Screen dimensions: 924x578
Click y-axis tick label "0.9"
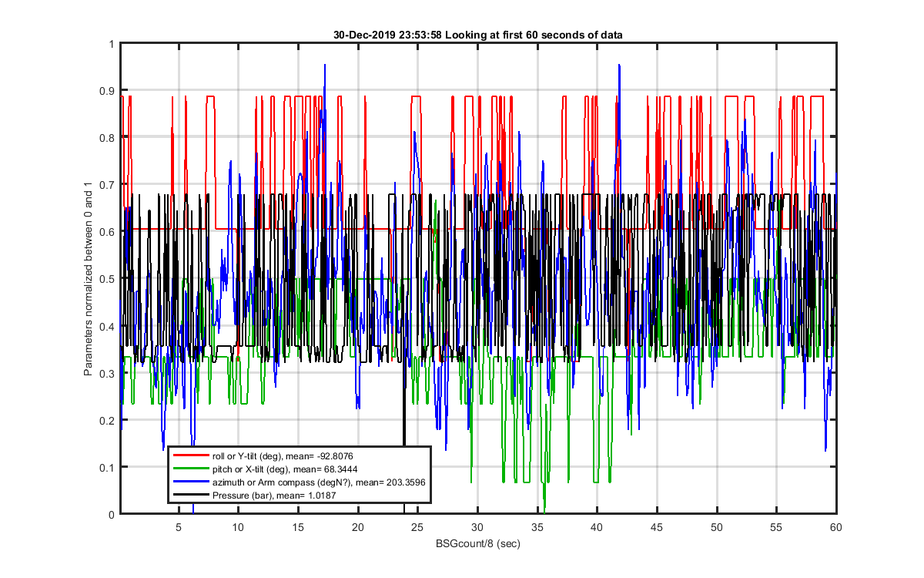106,91
